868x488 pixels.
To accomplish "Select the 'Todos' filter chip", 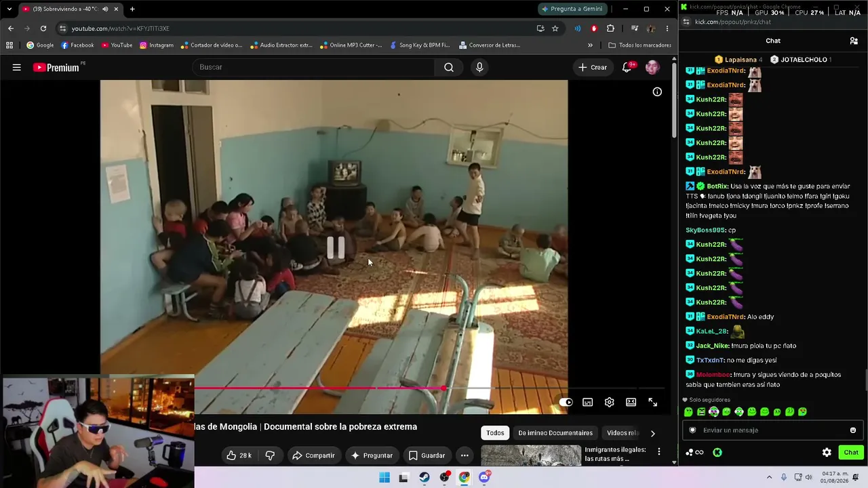I will [x=495, y=433].
